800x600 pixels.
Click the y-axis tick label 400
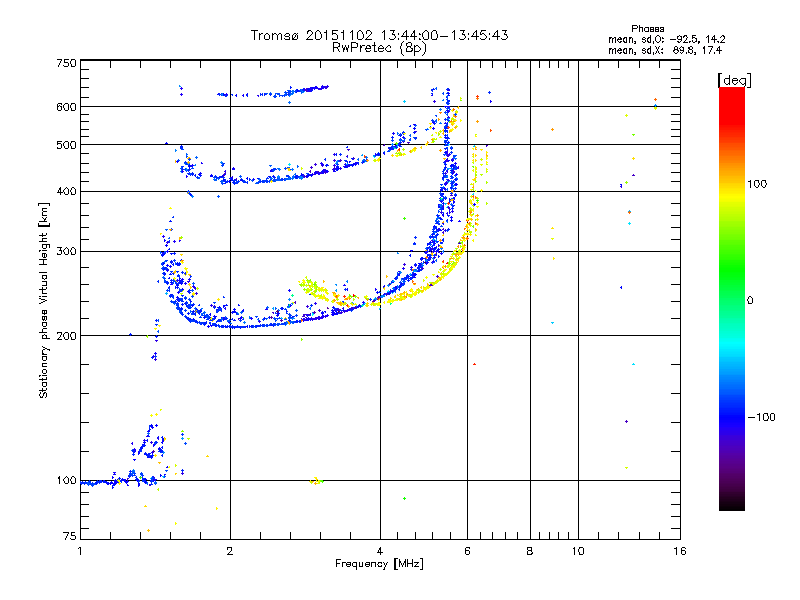click(x=66, y=191)
